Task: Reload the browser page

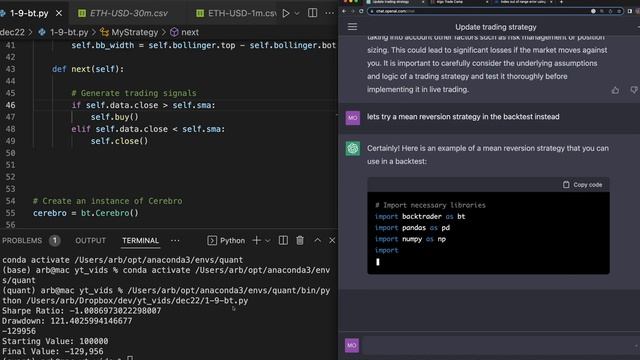Action: tap(361, 11)
